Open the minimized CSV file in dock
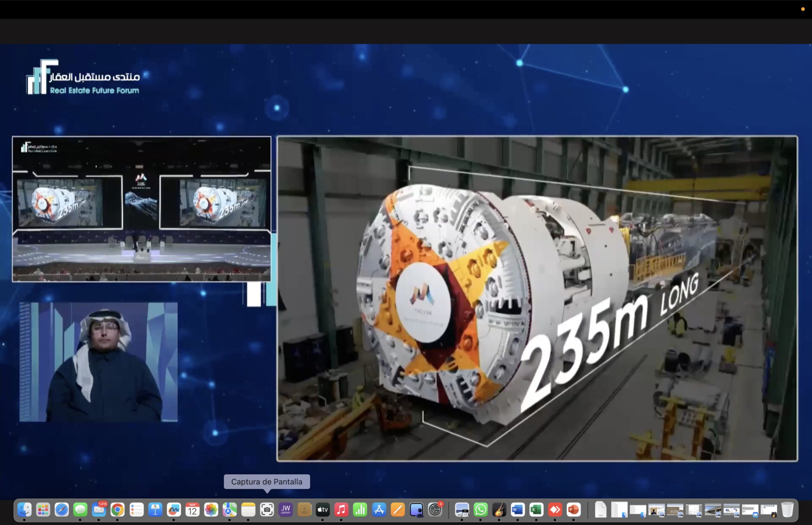 pos(601,510)
